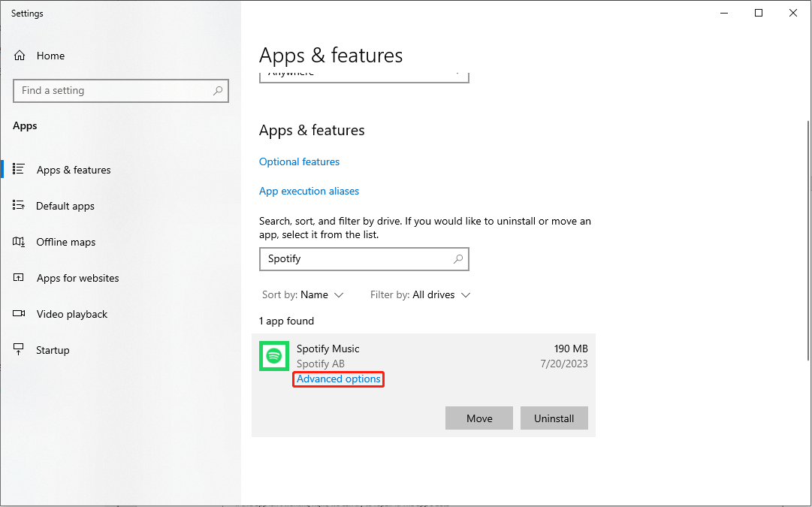Click the Spotify Music app name
This screenshot has width=812, height=507.
tap(328, 349)
